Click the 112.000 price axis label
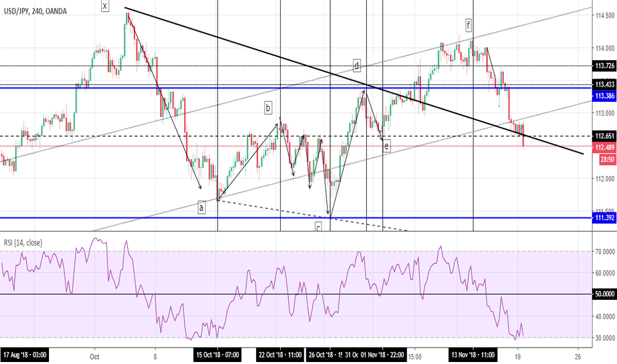Screen dimensions: 617x364 pyautogui.click(x=605, y=178)
